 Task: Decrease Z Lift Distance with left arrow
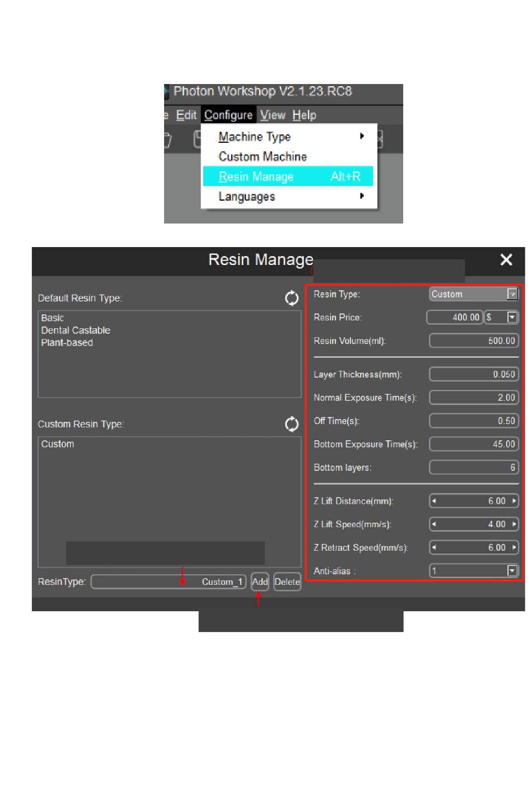point(434,501)
